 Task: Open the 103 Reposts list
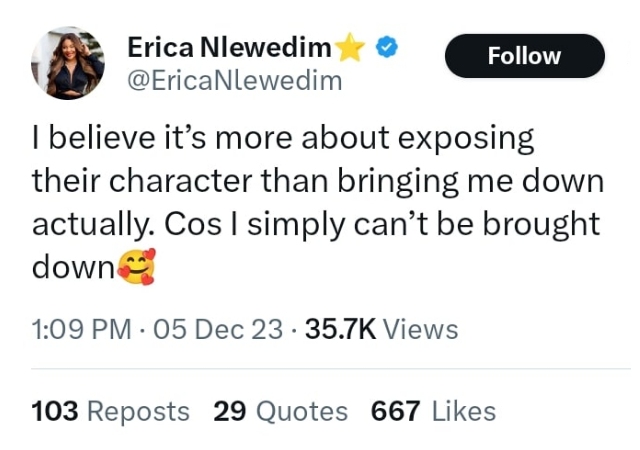tap(110, 411)
